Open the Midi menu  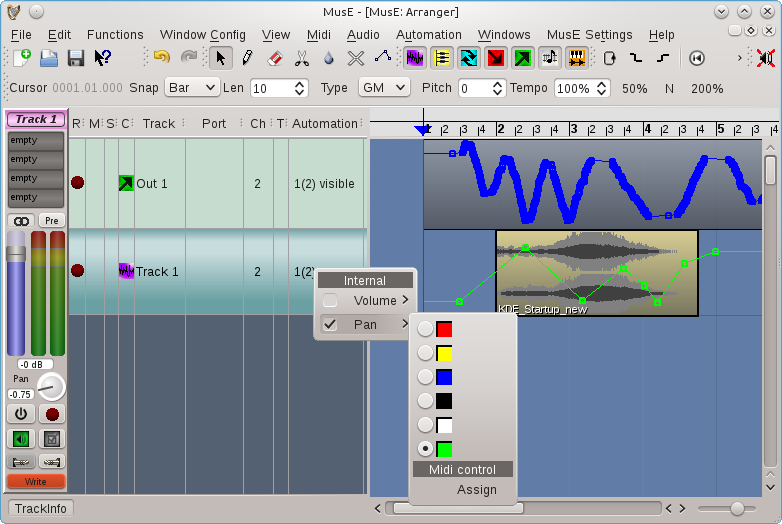point(319,34)
